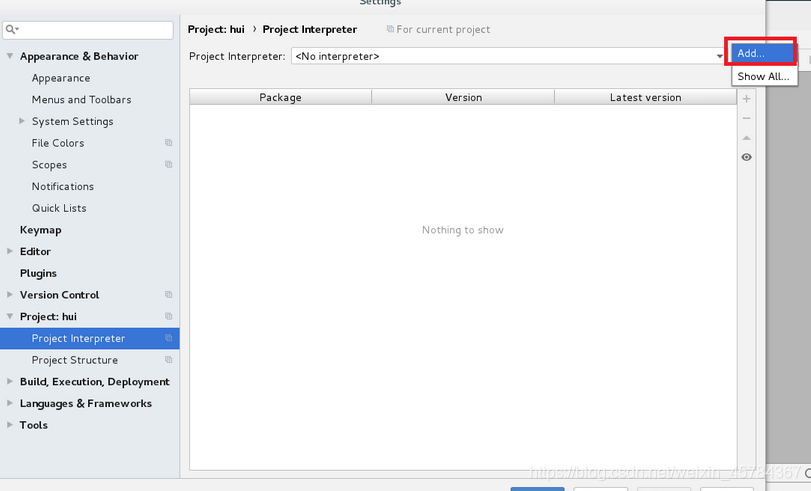Click the Nothing to show text
The height and width of the screenshot is (491, 811).
tap(463, 230)
